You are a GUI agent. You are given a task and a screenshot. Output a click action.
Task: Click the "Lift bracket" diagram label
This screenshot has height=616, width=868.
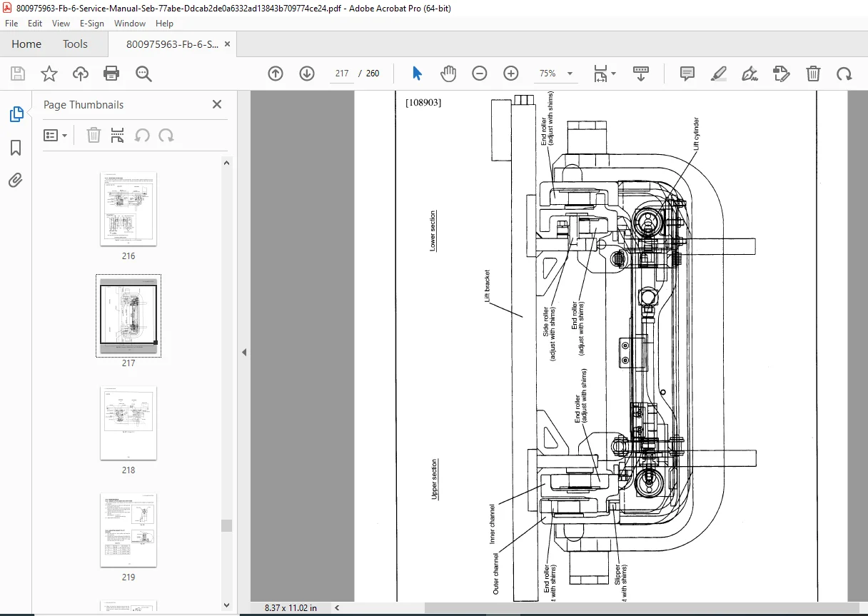click(x=488, y=287)
